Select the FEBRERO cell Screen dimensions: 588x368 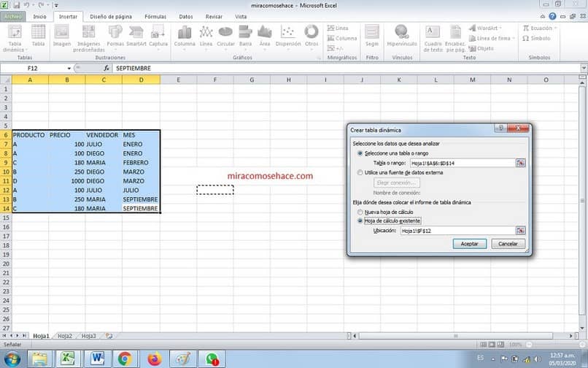[x=141, y=163]
